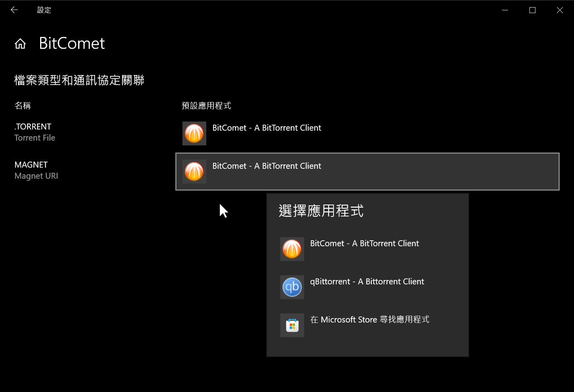Click the "Torrent File" description text
The image size is (574, 392).
[35, 138]
